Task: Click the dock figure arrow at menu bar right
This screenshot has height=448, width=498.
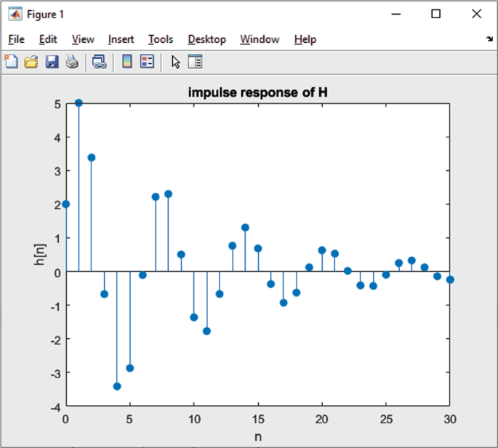Action: click(488, 39)
